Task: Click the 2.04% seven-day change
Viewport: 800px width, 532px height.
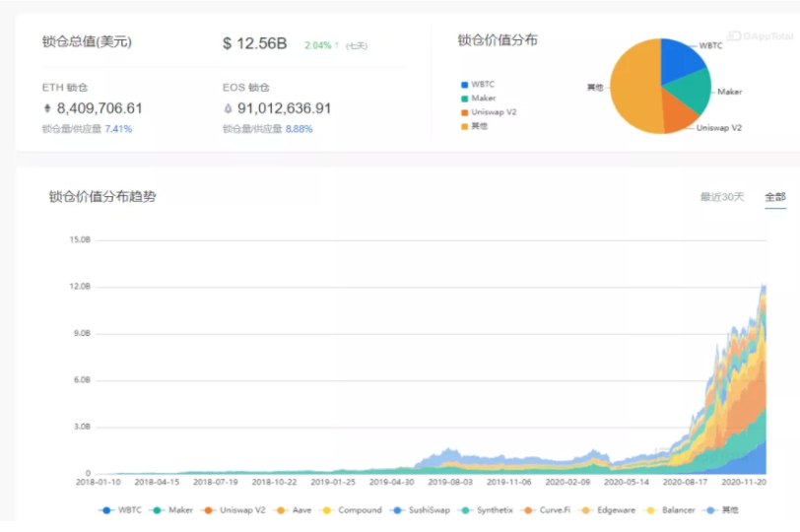Action: [x=318, y=45]
